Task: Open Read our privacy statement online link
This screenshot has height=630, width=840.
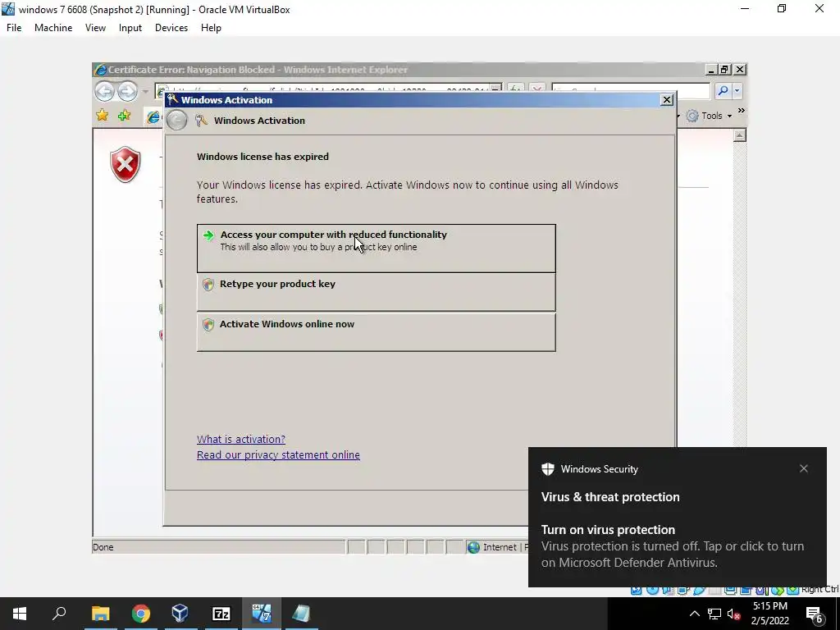Action: click(278, 454)
